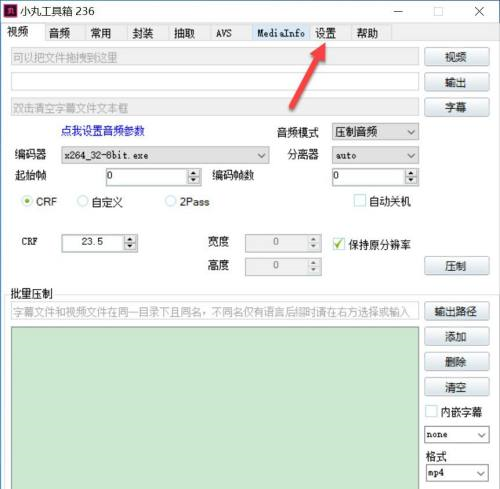Open the MediaInfo tab
This screenshot has height=489, width=500.
click(x=281, y=33)
